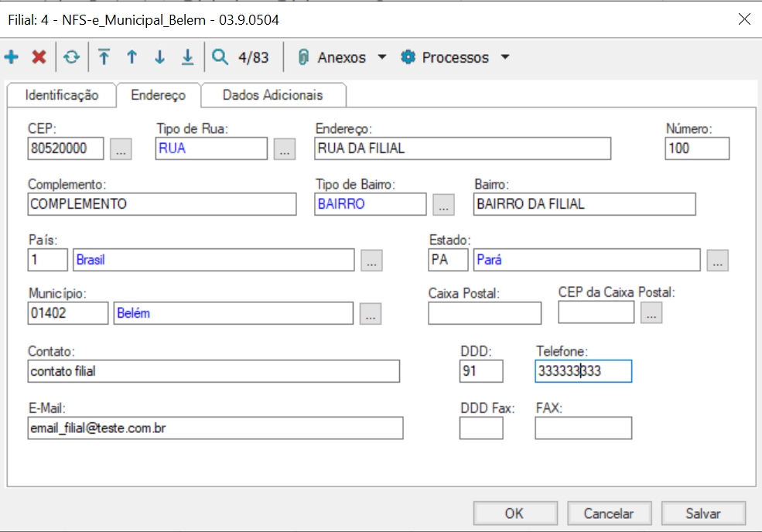Go to previous record up arrow

tap(132, 57)
